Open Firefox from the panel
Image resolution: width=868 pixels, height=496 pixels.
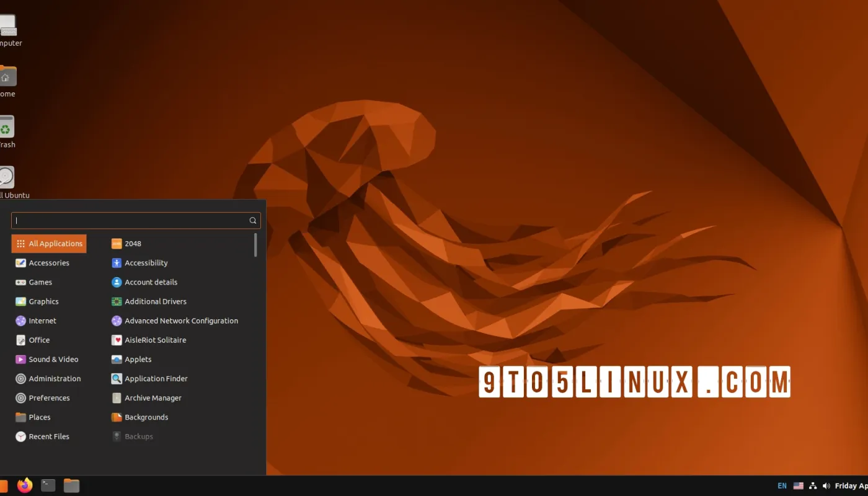(25, 485)
